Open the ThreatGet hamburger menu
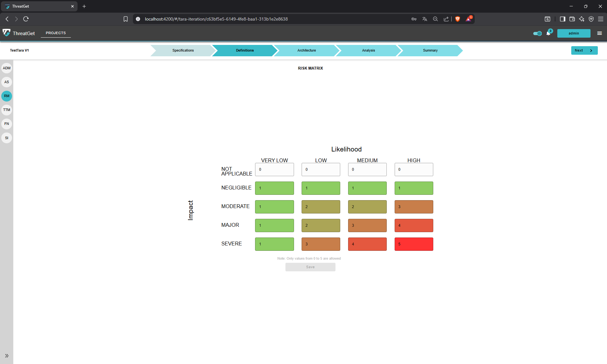Screen dimensions: 607x364 pos(599,33)
